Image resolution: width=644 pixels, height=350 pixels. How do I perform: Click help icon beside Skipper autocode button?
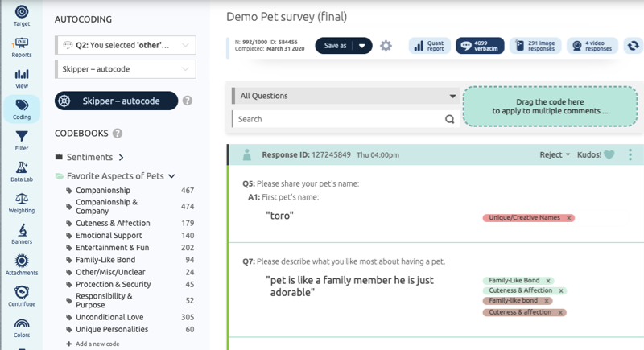(x=188, y=101)
